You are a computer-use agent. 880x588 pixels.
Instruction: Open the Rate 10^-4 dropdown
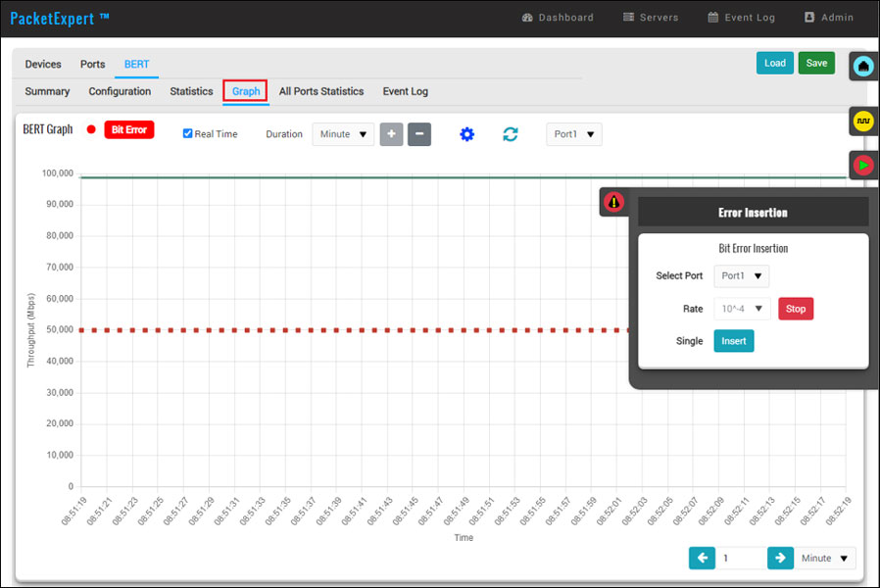(742, 309)
